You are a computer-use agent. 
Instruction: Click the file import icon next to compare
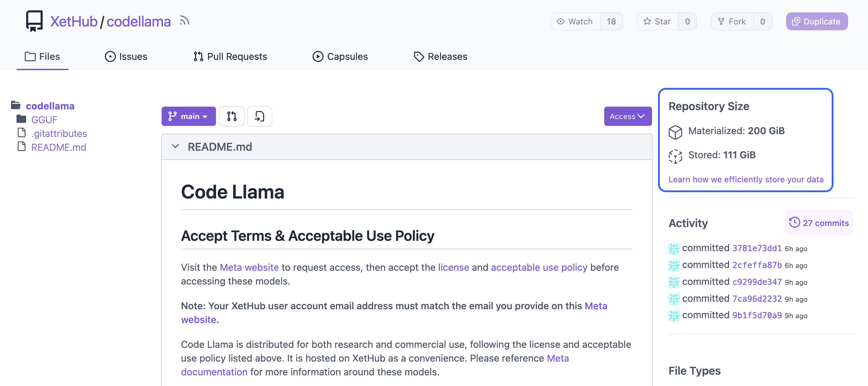point(260,116)
